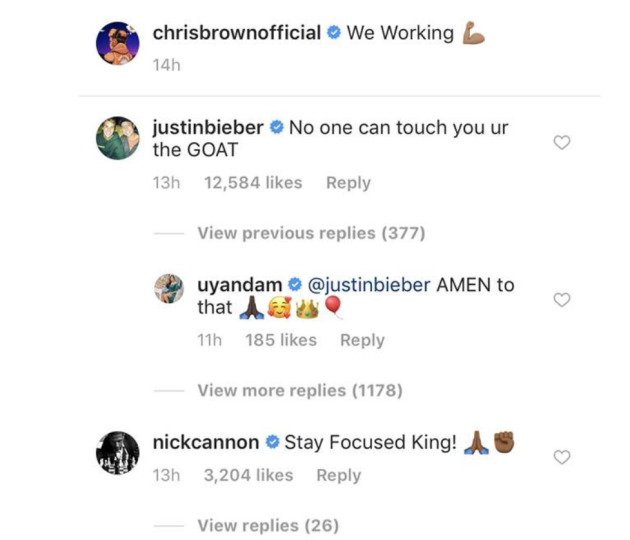Like justinbieber's GOAT comment
This screenshot has width=630, height=540.
[x=562, y=143]
